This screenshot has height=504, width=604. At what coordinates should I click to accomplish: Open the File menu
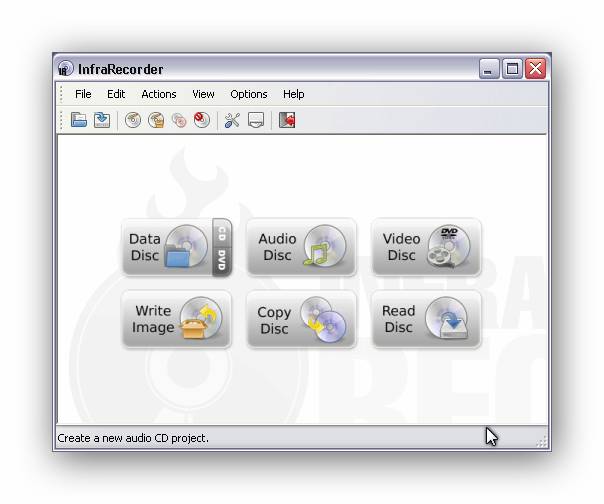coord(83,94)
